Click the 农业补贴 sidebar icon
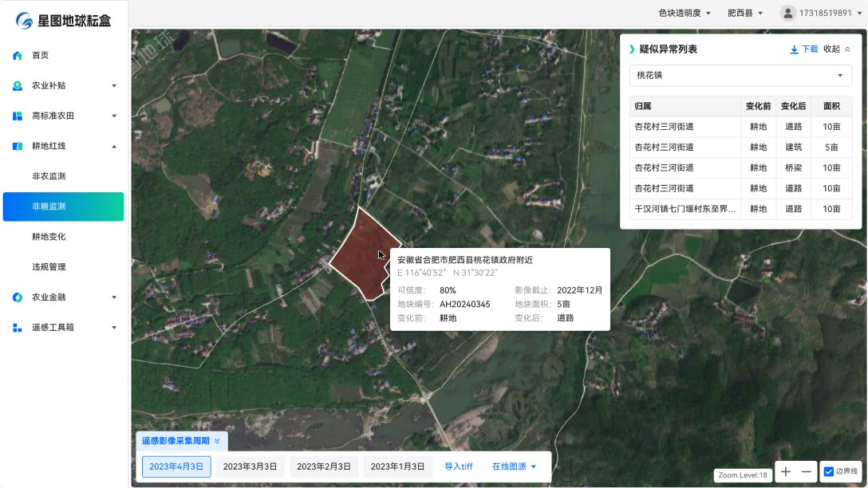Screen dimensions: 868x488 click(18, 86)
